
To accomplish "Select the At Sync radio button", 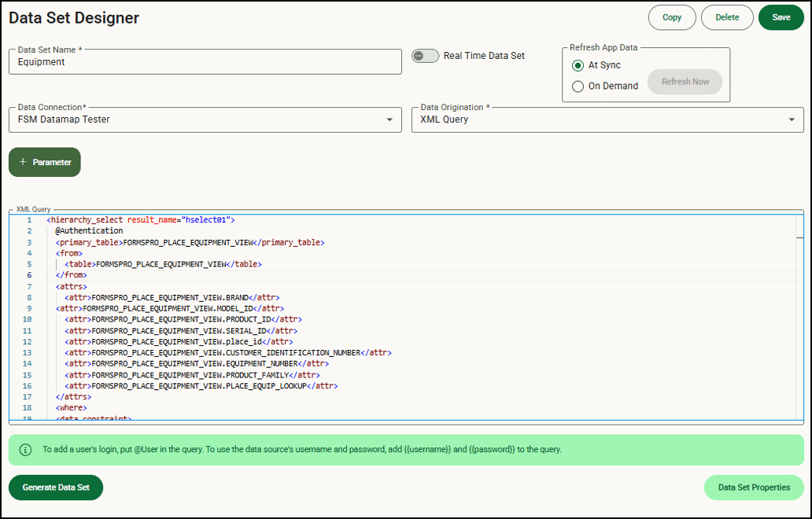I will (x=578, y=66).
